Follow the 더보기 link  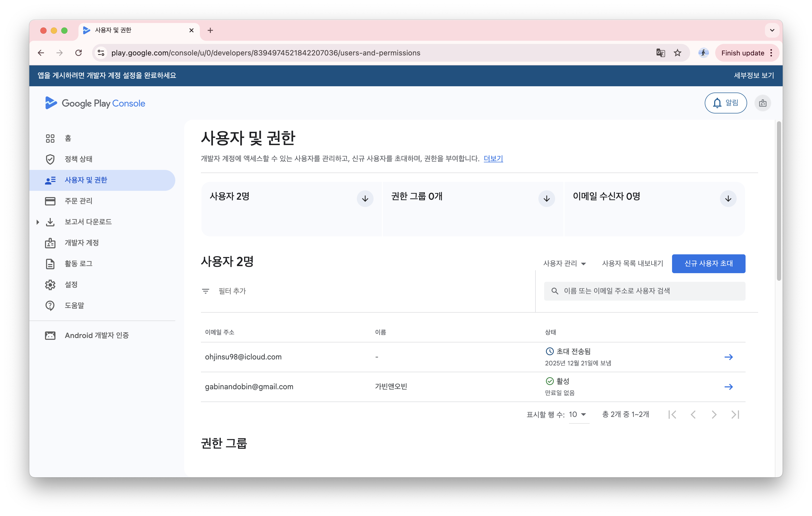493,158
